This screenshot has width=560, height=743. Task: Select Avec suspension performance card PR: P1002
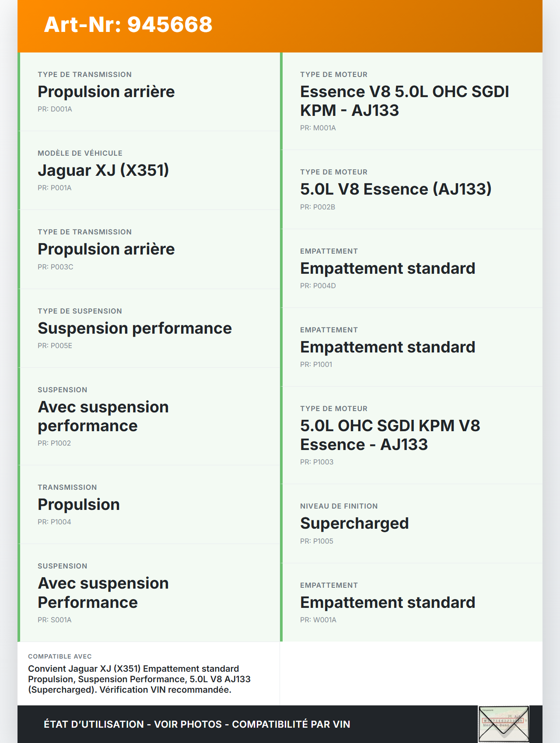[149, 416]
